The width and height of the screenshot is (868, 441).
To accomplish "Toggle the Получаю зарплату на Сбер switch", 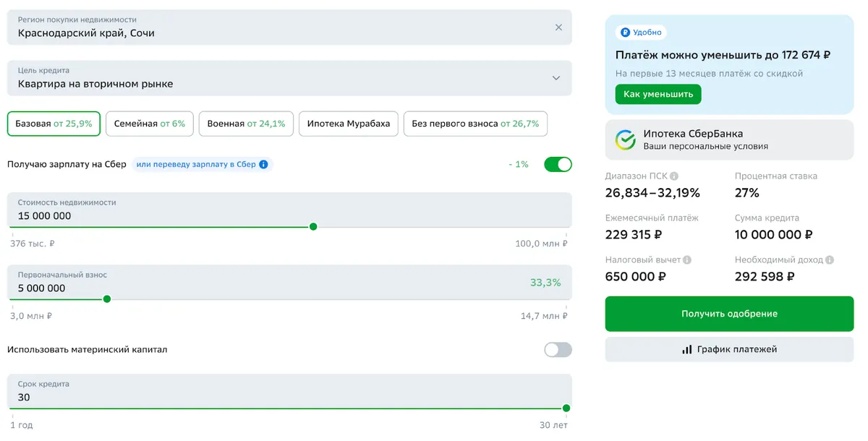I will pos(558,164).
